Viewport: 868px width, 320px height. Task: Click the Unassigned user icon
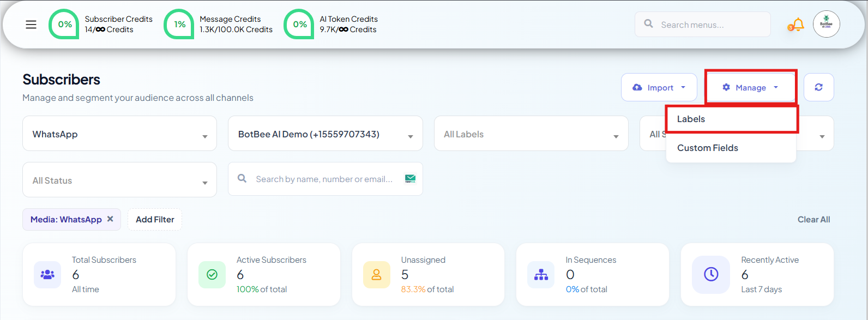(x=377, y=275)
